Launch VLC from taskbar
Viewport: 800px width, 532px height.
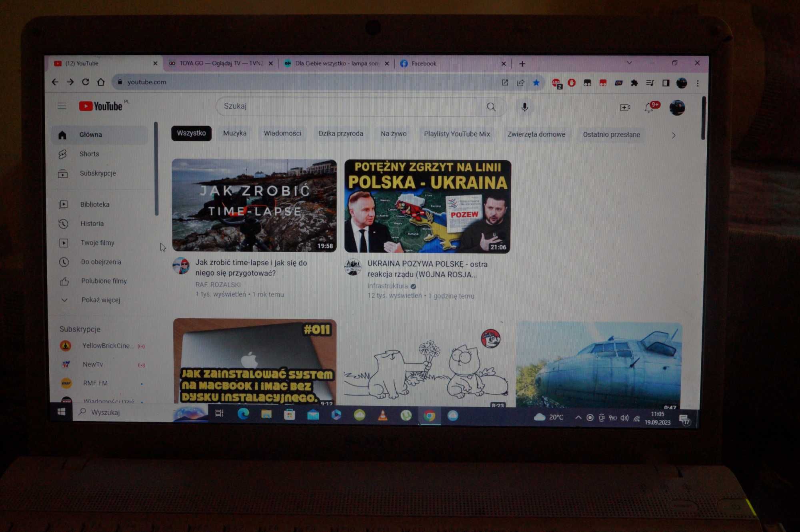pyautogui.click(x=383, y=416)
